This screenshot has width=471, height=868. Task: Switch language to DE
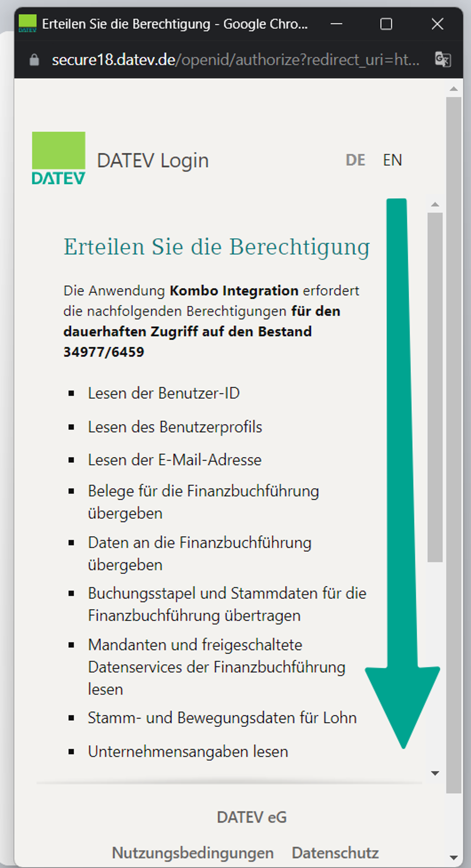point(356,160)
